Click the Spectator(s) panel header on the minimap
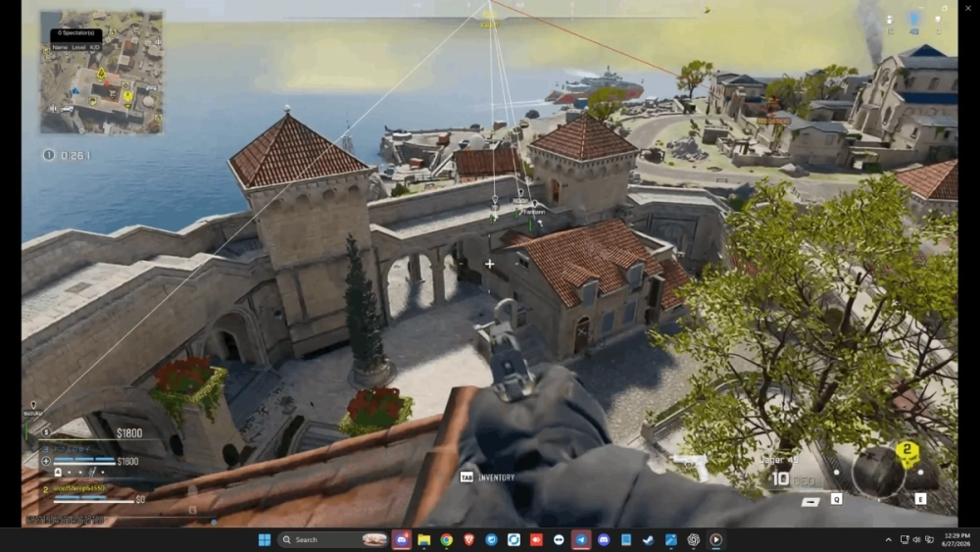Image resolution: width=980 pixels, height=552 pixels. click(x=76, y=32)
